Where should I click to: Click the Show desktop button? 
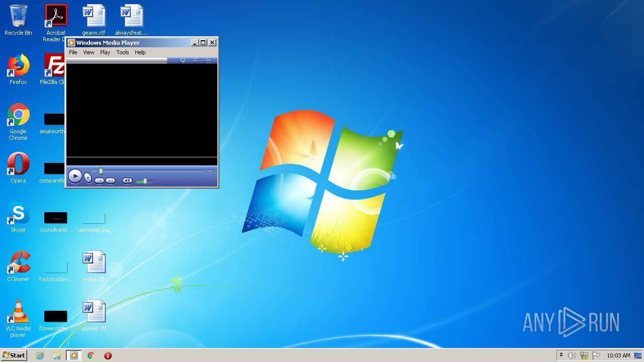(x=638, y=355)
